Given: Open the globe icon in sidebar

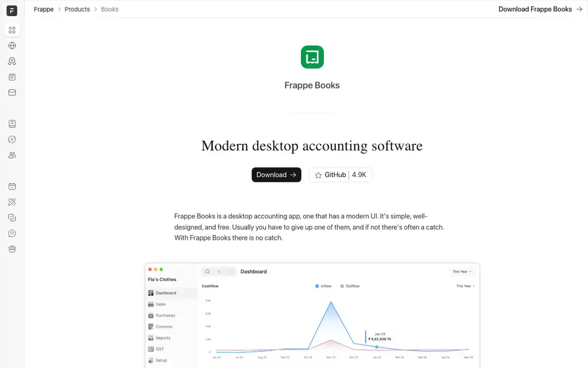Looking at the screenshot, I should tap(12, 45).
